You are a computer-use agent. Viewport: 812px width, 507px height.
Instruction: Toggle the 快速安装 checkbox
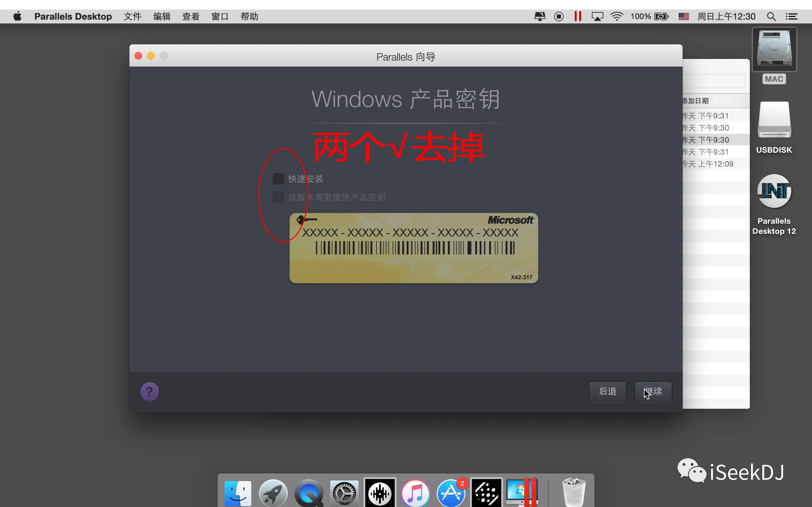coord(278,179)
